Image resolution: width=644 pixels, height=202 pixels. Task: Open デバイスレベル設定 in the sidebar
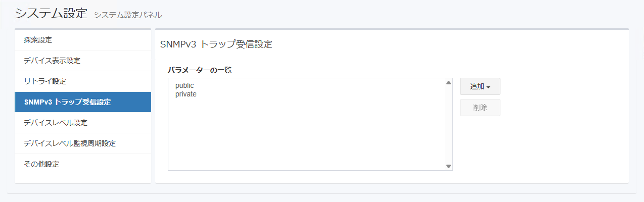[83, 123]
